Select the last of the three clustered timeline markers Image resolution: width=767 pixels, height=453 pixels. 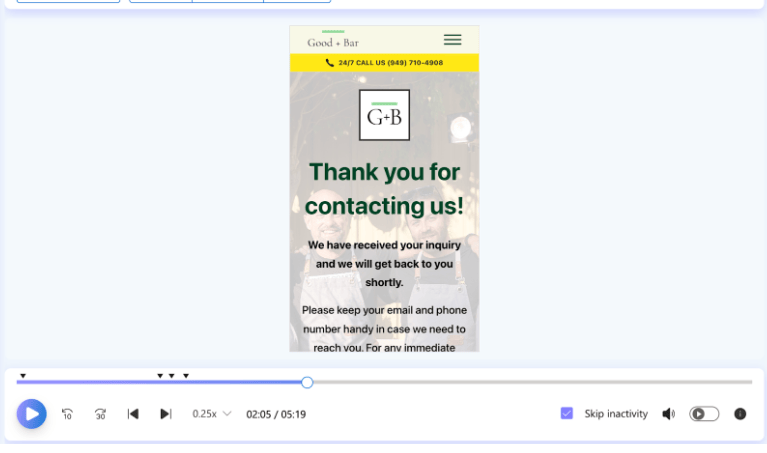pos(186,376)
